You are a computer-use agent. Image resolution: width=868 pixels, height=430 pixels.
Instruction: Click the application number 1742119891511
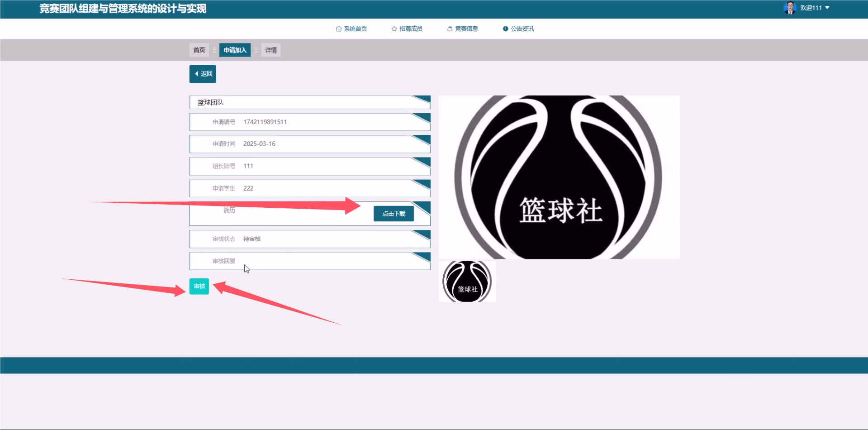click(265, 122)
